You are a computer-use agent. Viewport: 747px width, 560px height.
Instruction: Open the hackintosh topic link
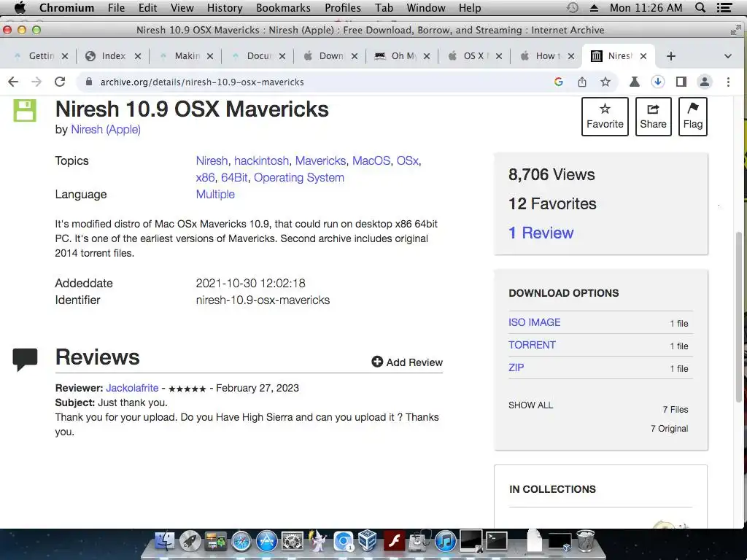pos(262,161)
